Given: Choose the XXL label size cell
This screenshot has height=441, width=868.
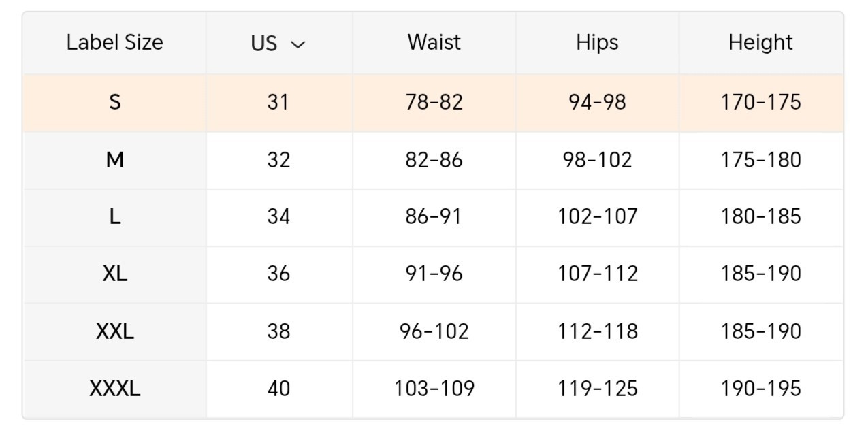Looking at the screenshot, I should (114, 331).
